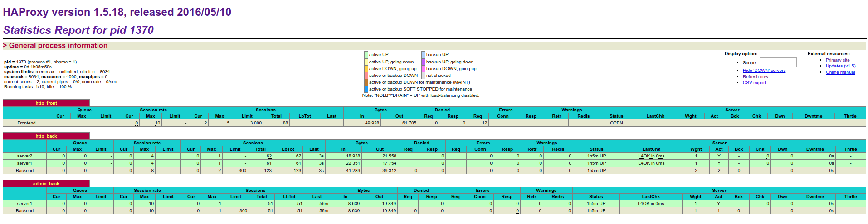
Task: Click the underlined '88' total sessions value
Action: [285, 123]
